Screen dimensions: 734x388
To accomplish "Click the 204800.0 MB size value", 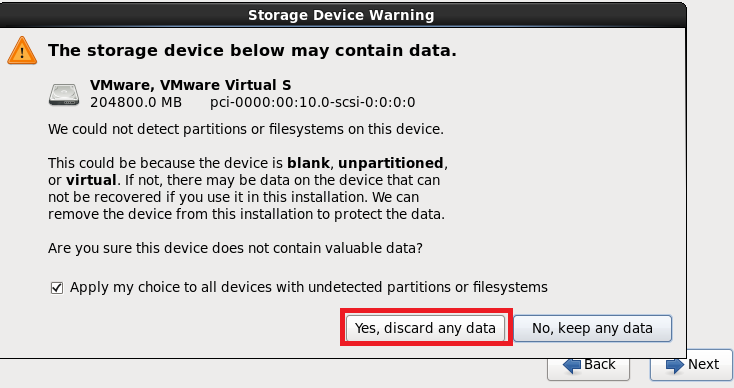I will pos(136,102).
